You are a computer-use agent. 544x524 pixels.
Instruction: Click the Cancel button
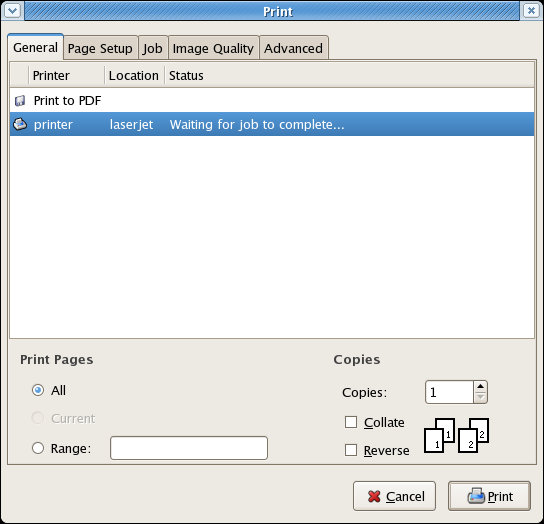point(394,496)
